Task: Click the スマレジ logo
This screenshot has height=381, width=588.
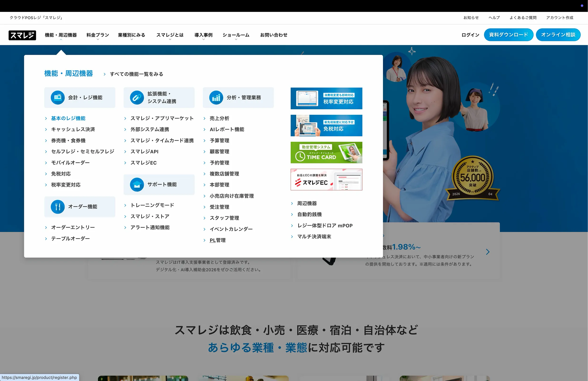Action: point(22,35)
